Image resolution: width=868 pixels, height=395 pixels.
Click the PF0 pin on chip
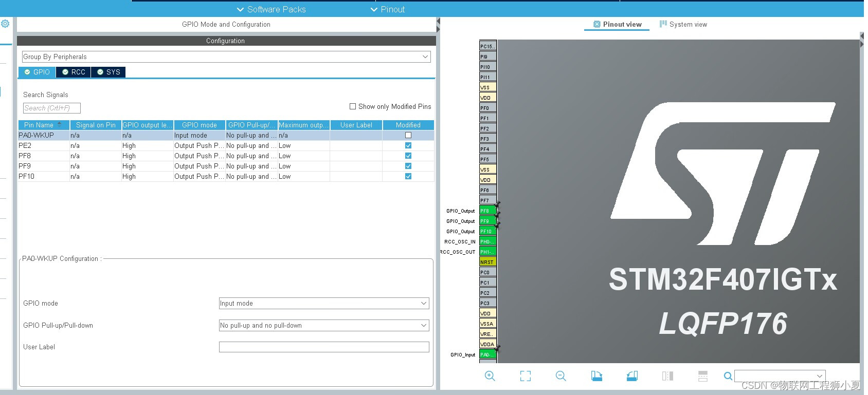(487, 108)
